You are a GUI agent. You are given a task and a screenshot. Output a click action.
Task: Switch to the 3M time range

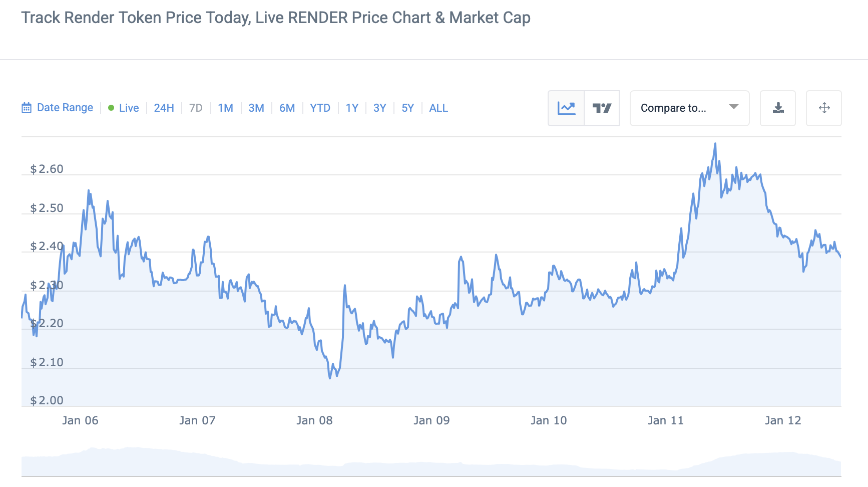pyautogui.click(x=256, y=108)
